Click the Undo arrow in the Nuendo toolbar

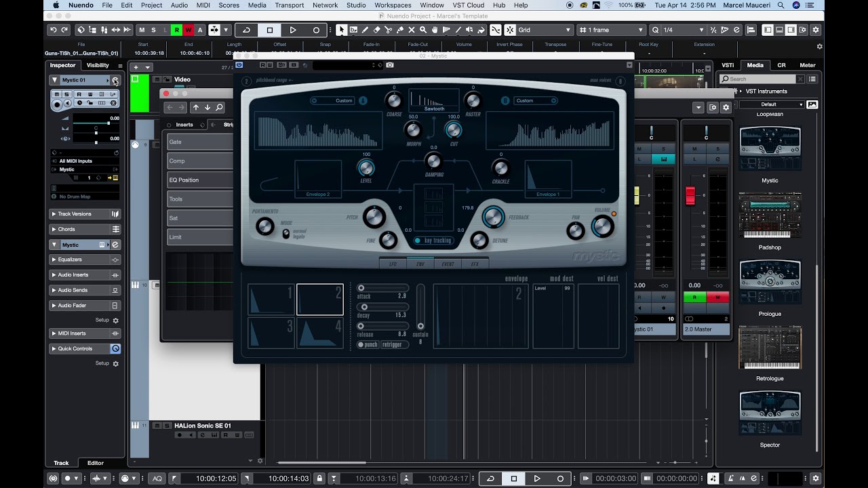(x=54, y=30)
